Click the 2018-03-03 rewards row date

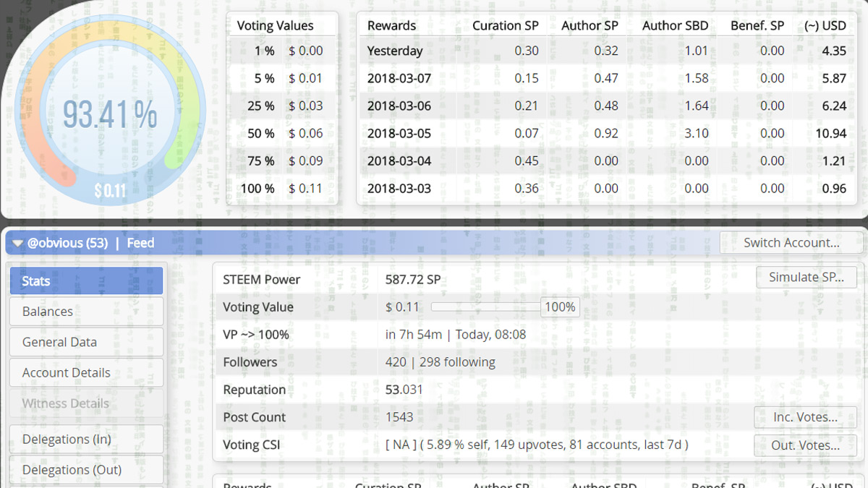[x=399, y=188]
